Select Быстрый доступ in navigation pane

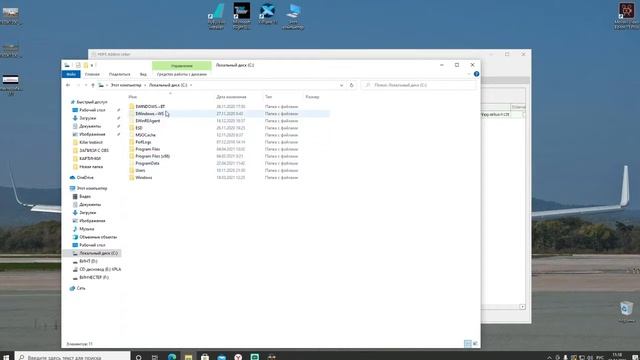point(89,102)
